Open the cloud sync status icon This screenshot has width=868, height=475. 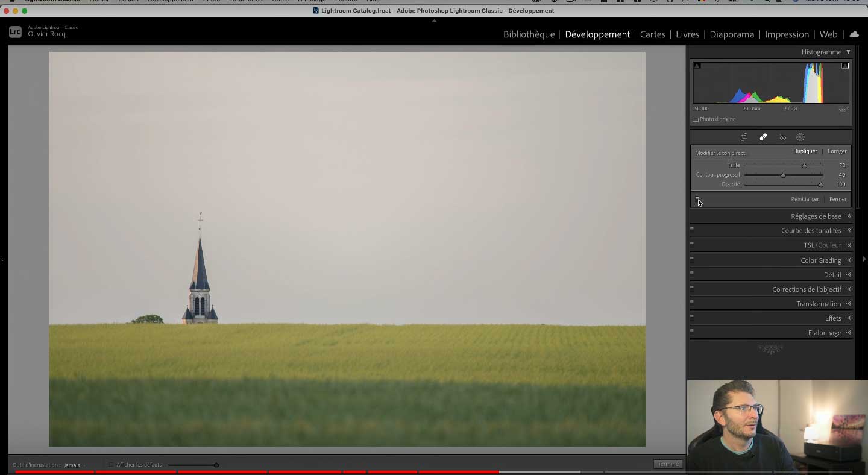[x=854, y=34]
